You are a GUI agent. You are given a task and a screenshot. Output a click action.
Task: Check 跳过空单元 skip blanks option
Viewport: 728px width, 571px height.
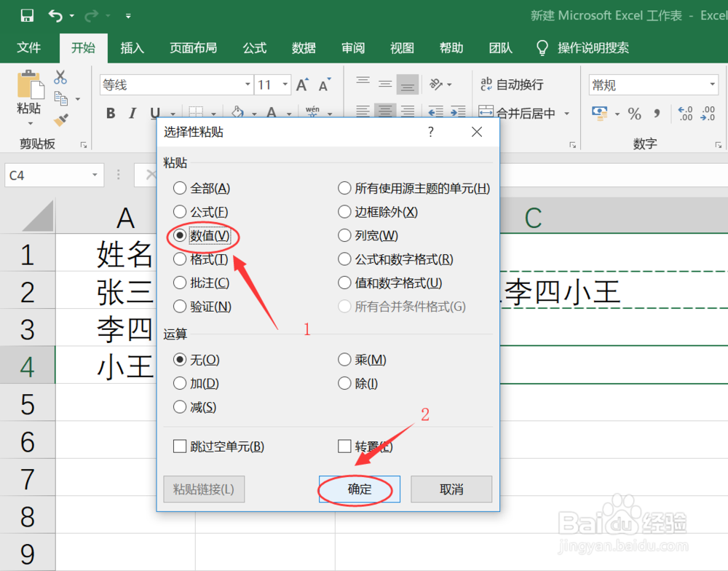[179, 446]
